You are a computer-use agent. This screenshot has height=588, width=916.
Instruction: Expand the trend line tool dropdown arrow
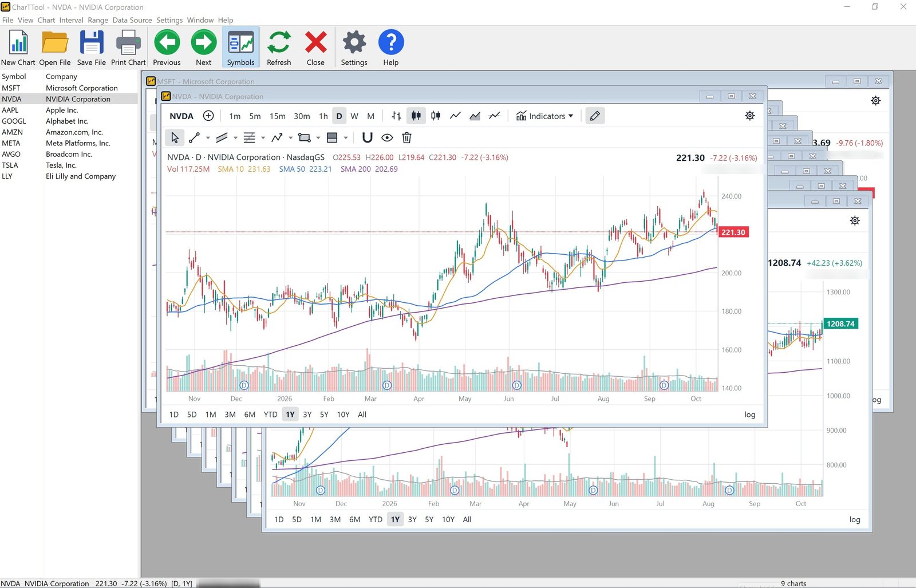coord(208,138)
